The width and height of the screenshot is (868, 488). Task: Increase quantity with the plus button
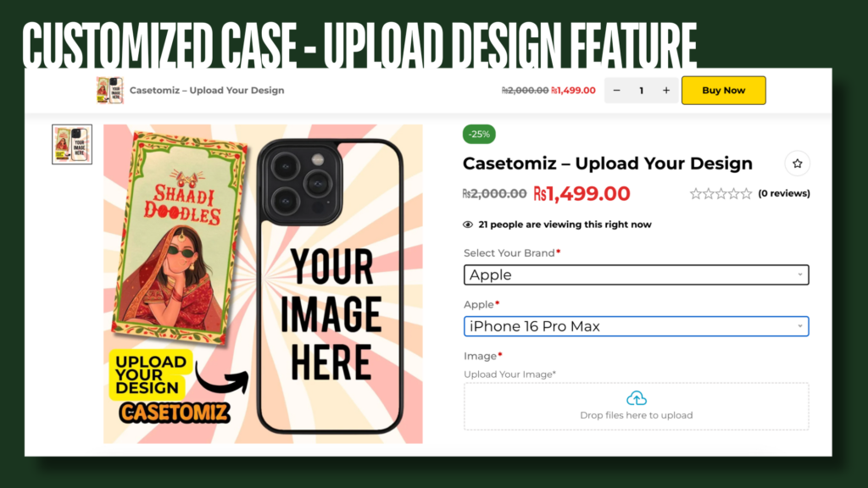click(666, 90)
